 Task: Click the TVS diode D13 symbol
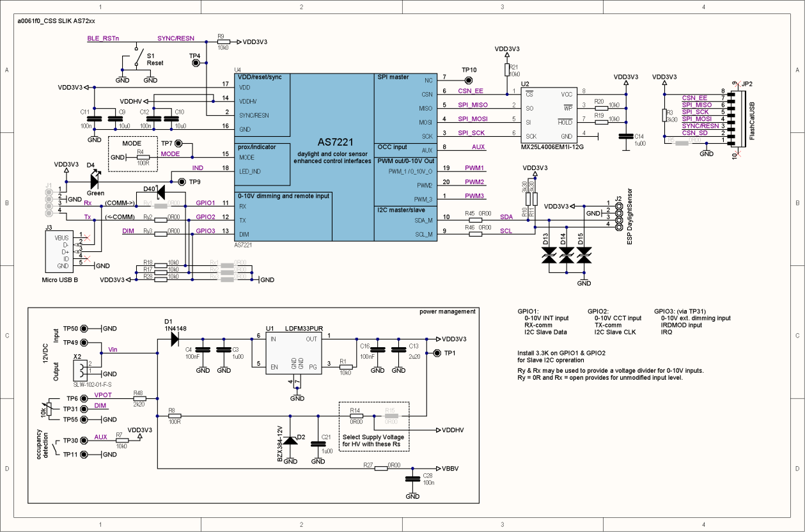click(x=549, y=254)
